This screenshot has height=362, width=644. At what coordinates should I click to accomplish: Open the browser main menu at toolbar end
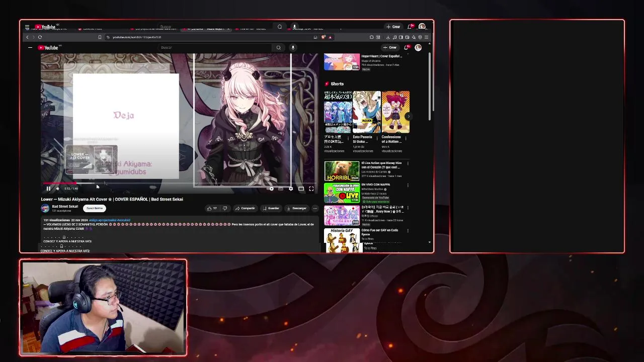point(426,37)
